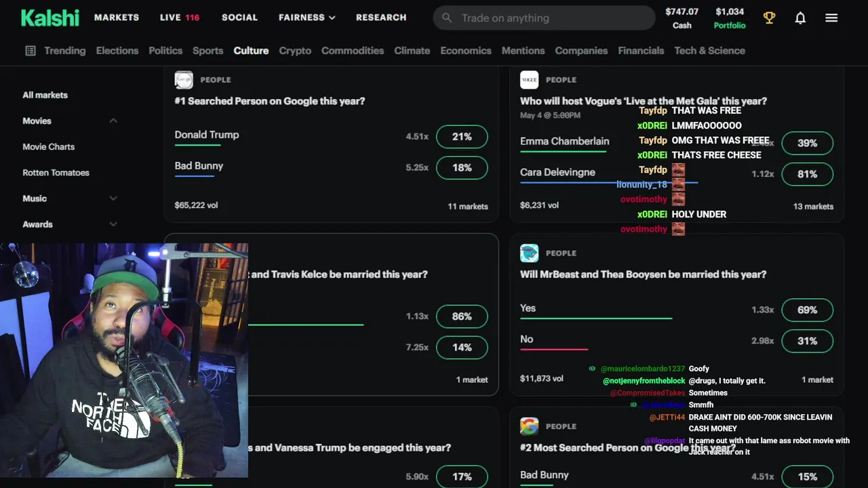Click the Vogue market logo icon

tap(529, 80)
